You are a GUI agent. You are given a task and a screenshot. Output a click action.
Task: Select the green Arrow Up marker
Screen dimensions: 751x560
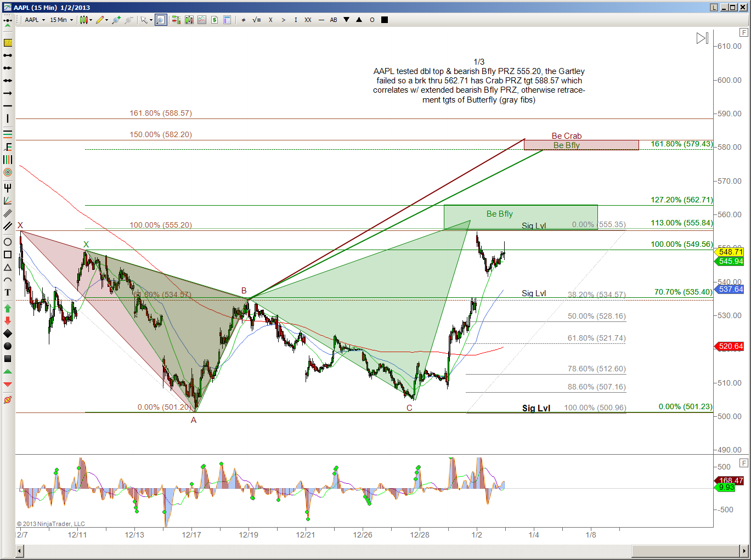pos(8,308)
